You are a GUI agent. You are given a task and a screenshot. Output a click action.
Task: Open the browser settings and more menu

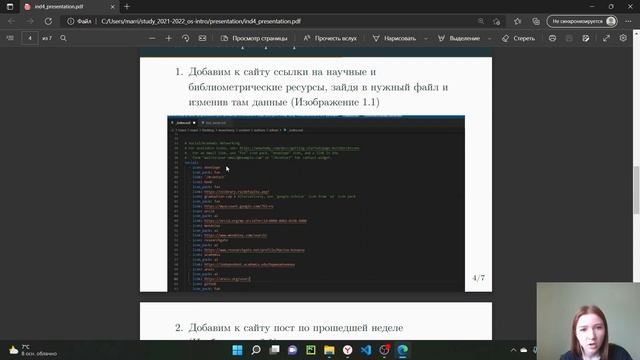click(628, 21)
